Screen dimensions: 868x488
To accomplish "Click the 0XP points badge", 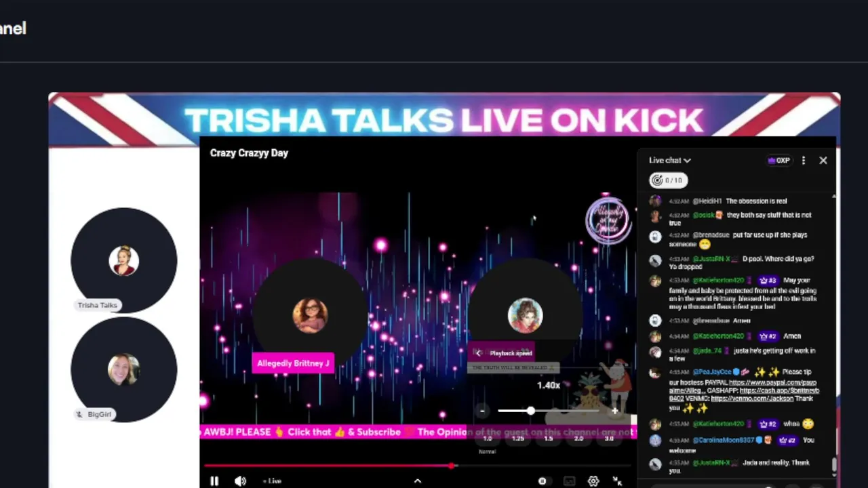I will pyautogui.click(x=778, y=161).
